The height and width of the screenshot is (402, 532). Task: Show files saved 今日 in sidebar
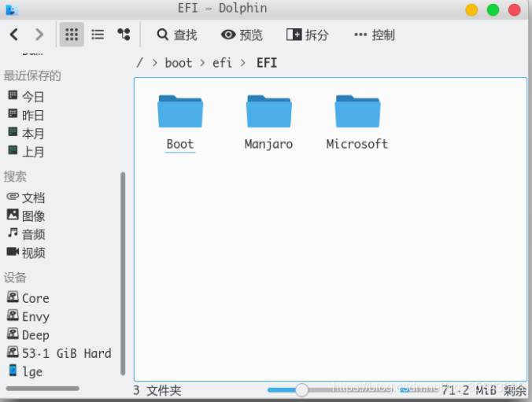pyautogui.click(x=26, y=97)
